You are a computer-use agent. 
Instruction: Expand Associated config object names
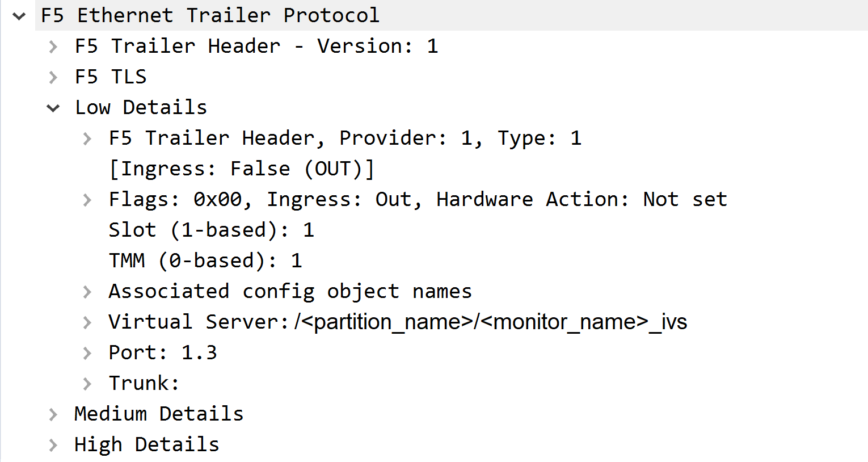pos(88,291)
